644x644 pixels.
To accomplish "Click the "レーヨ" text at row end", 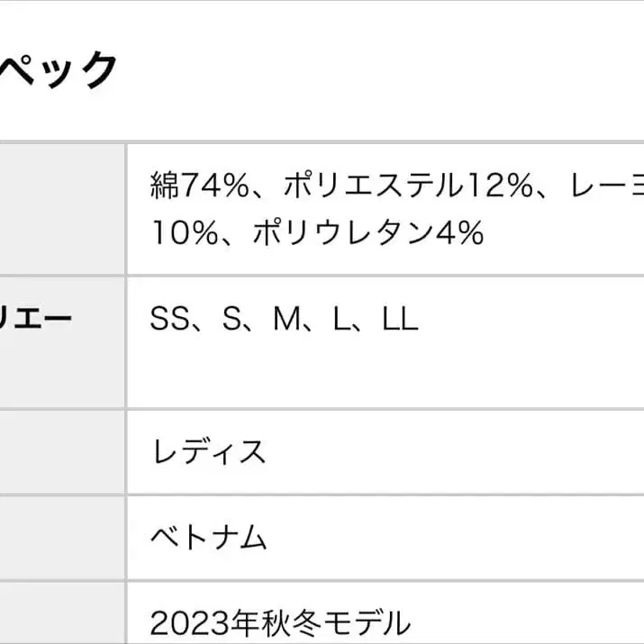I will point(606,186).
